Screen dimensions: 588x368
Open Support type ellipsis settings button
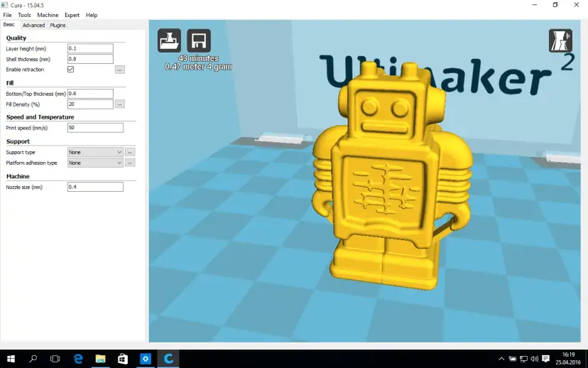pos(130,152)
